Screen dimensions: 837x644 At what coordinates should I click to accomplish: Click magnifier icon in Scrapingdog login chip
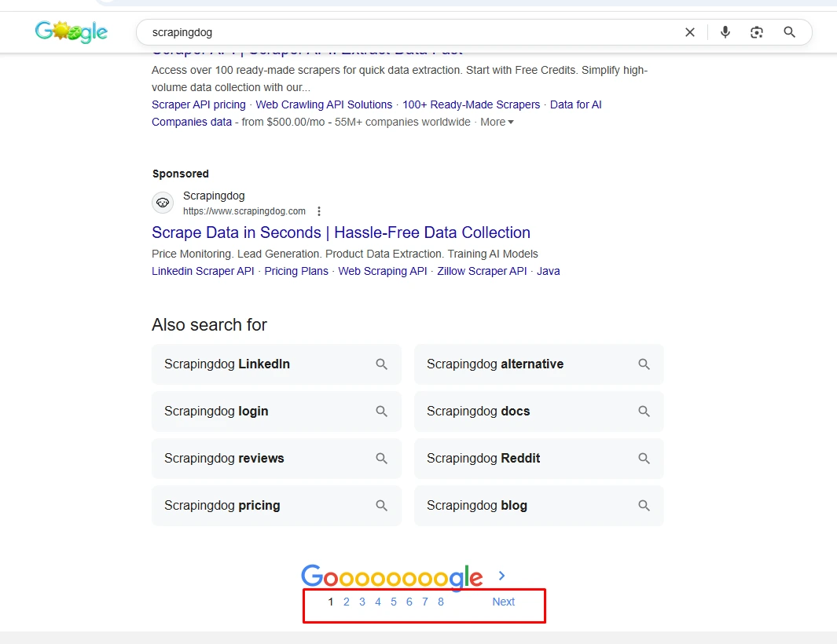tap(381, 412)
